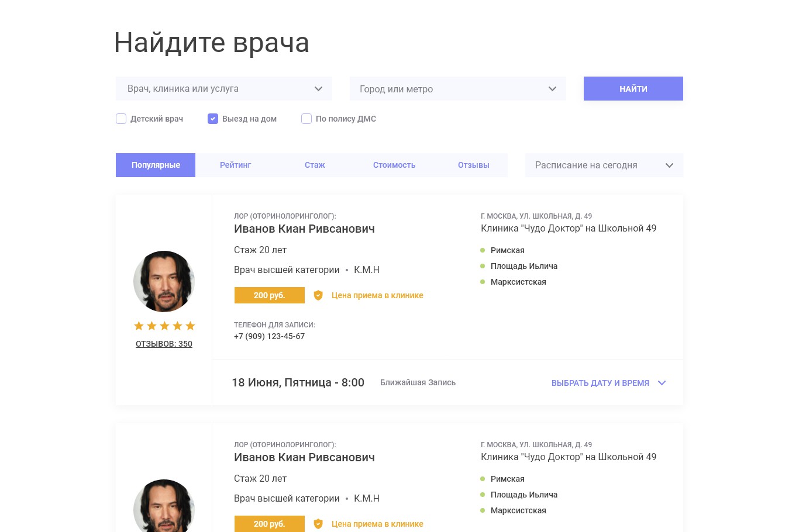This screenshot has width=799, height=532.
Task: Enable the По полису ДМС checkbox
Action: pos(306,119)
